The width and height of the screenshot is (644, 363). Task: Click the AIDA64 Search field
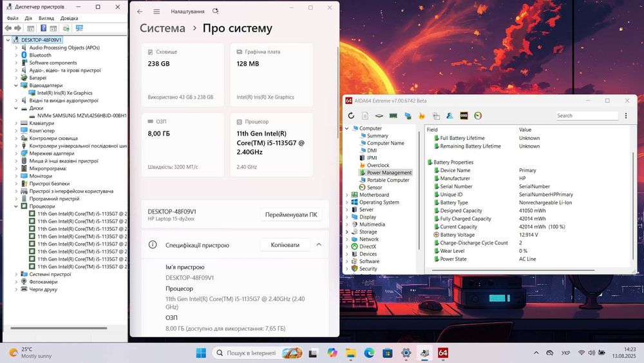click(587, 116)
